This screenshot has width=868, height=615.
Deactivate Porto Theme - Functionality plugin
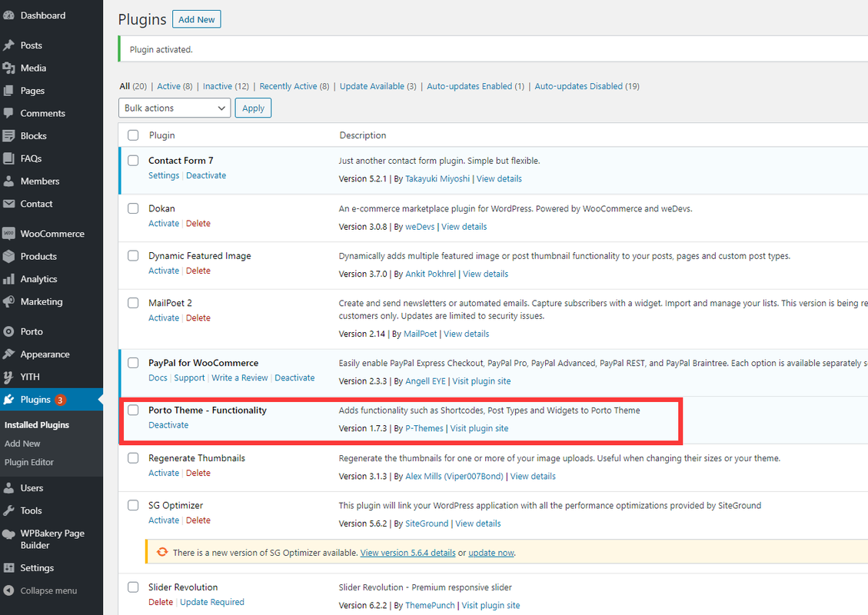point(168,425)
